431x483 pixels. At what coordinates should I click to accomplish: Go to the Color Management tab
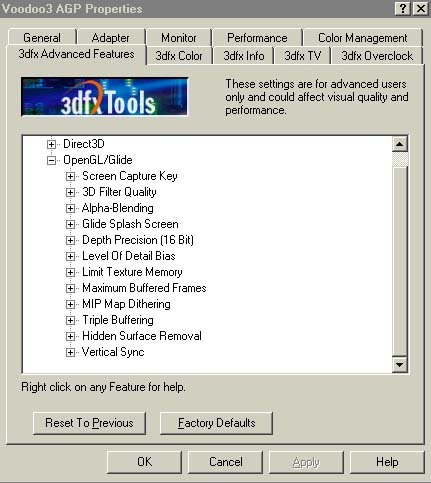(363, 38)
